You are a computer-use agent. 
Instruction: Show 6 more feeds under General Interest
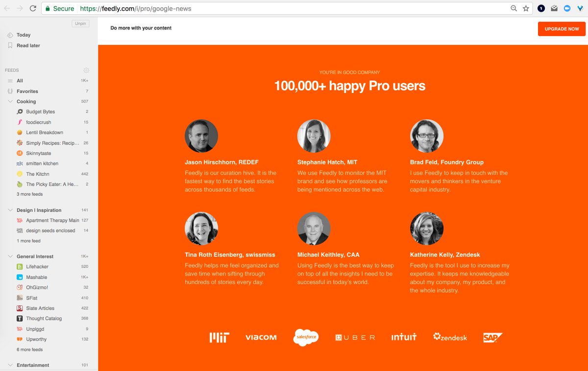(30, 349)
